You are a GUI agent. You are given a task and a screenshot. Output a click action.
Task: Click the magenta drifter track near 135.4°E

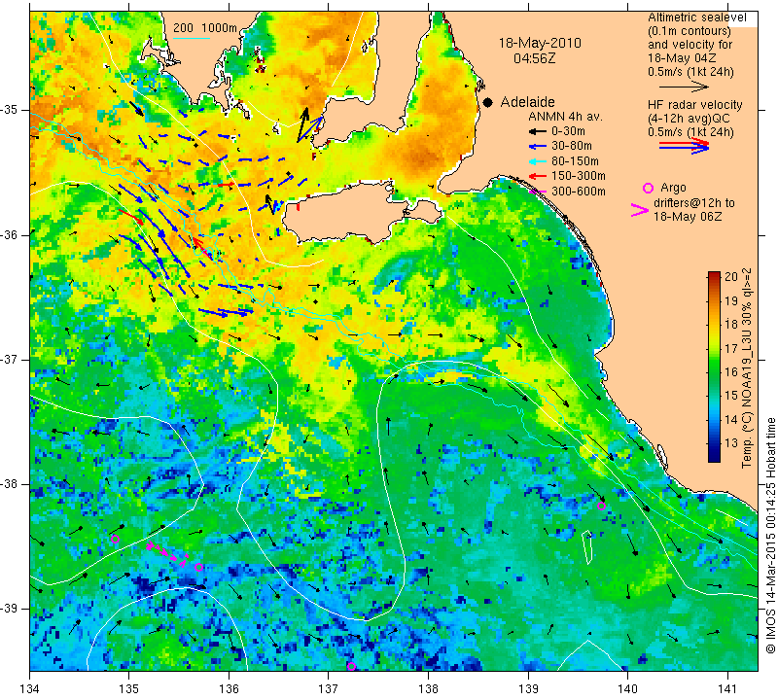(x=167, y=553)
